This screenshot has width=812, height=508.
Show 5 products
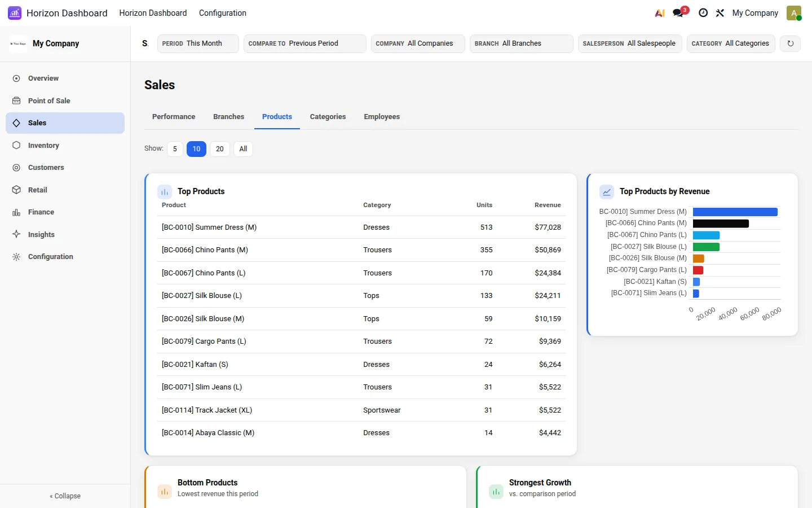[x=175, y=149]
